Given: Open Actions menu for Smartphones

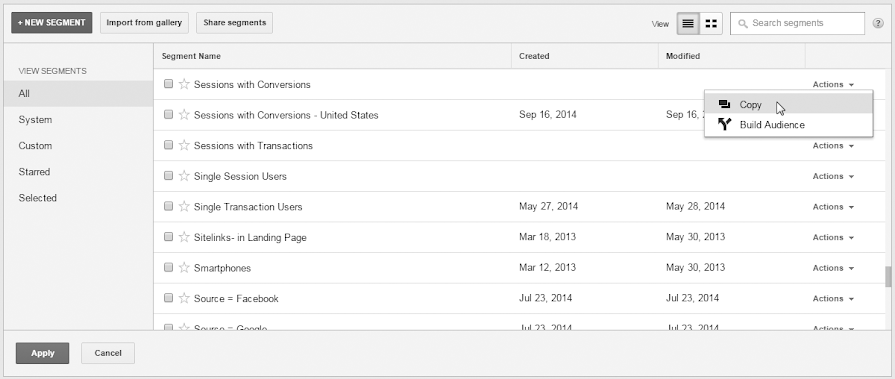Looking at the screenshot, I should [x=833, y=268].
